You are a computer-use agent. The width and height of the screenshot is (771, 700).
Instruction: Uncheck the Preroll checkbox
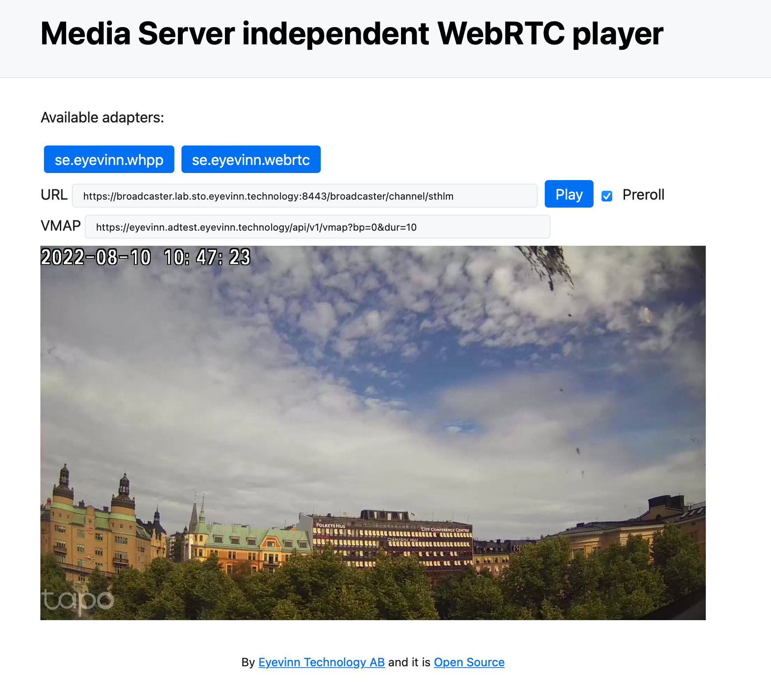tap(607, 196)
